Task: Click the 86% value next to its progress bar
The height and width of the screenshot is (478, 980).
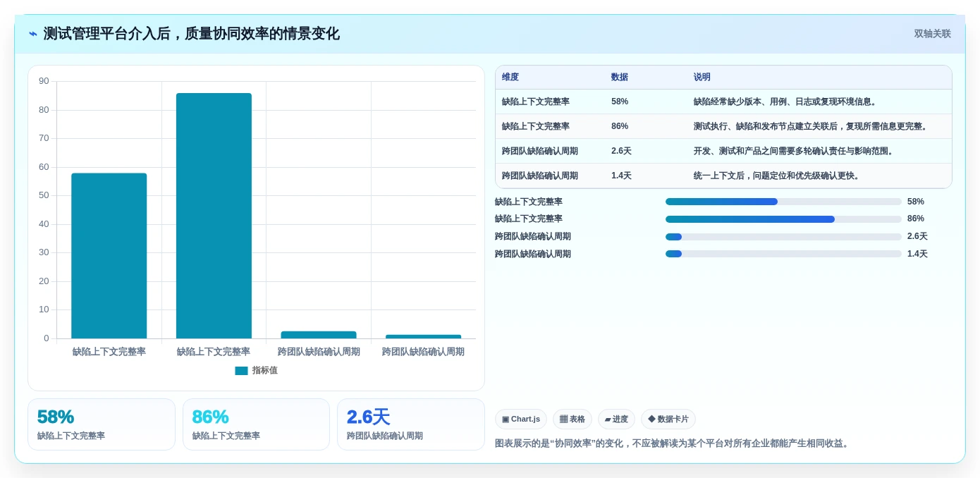Action: 916,219
